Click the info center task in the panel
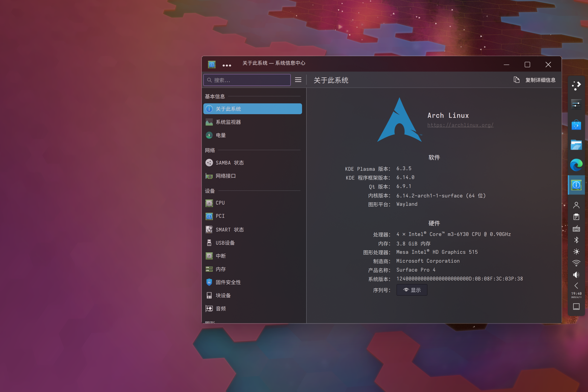Viewport: 588px width, 392px height. point(576,185)
